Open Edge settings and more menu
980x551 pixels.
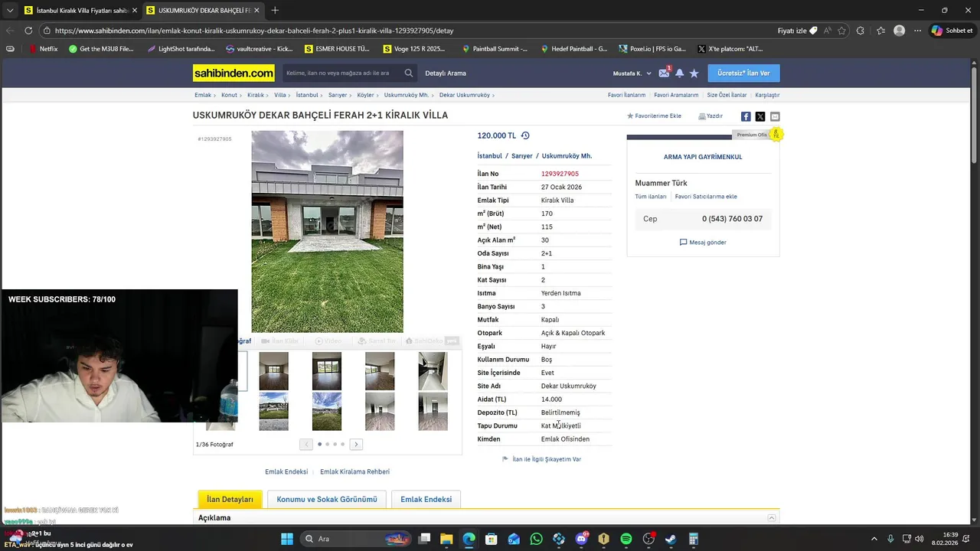pyautogui.click(x=917, y=31)
